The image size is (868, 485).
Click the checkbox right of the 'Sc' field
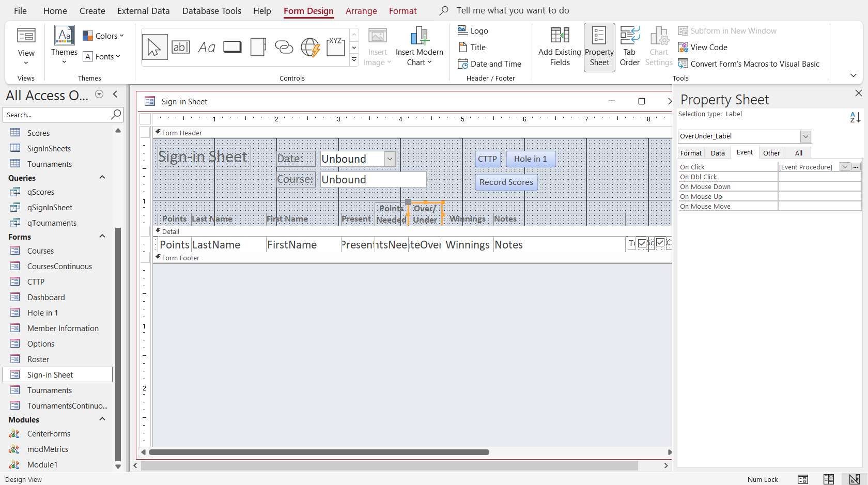[660, 243]
